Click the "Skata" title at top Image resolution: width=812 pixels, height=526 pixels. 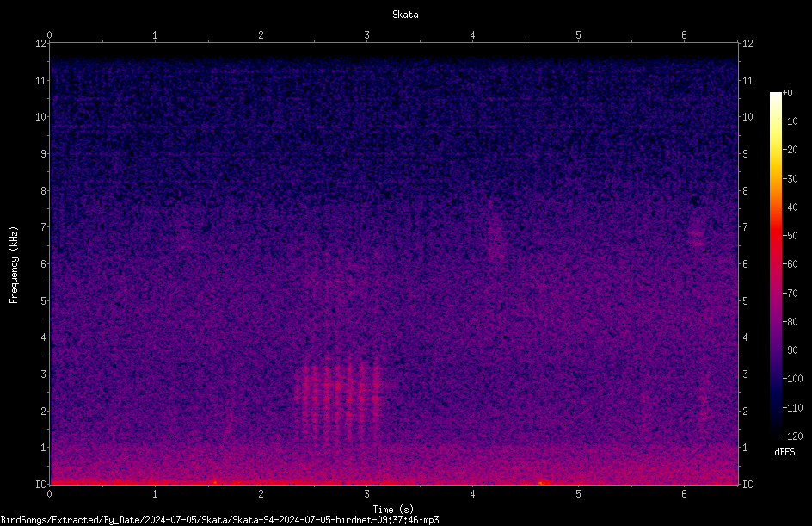click(405, 15)
